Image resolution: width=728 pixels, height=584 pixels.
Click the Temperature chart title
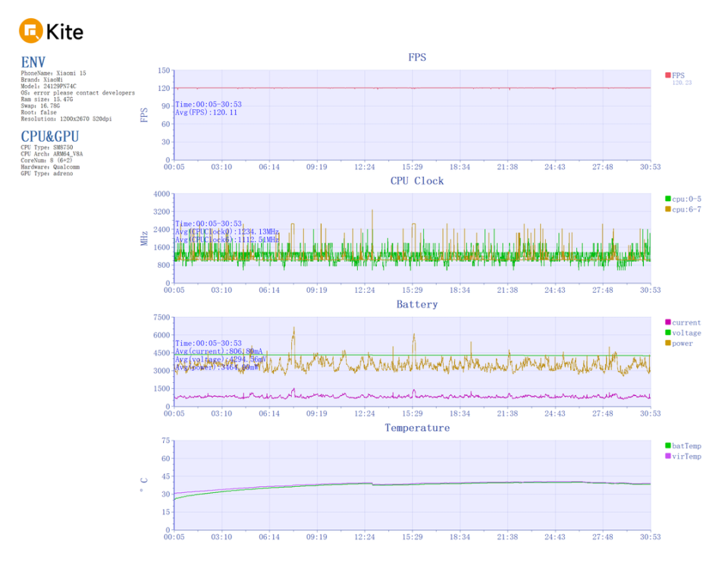click(x=417, y=428)
